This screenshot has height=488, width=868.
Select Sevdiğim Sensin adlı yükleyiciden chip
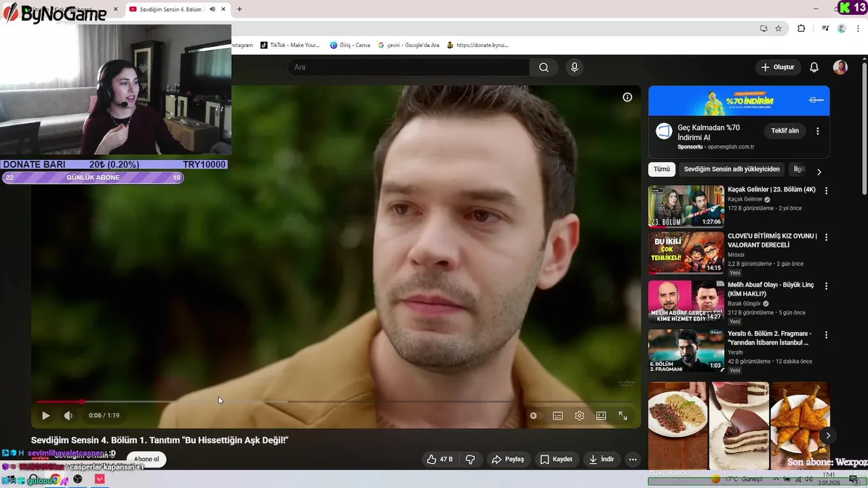tap(732, 169)
